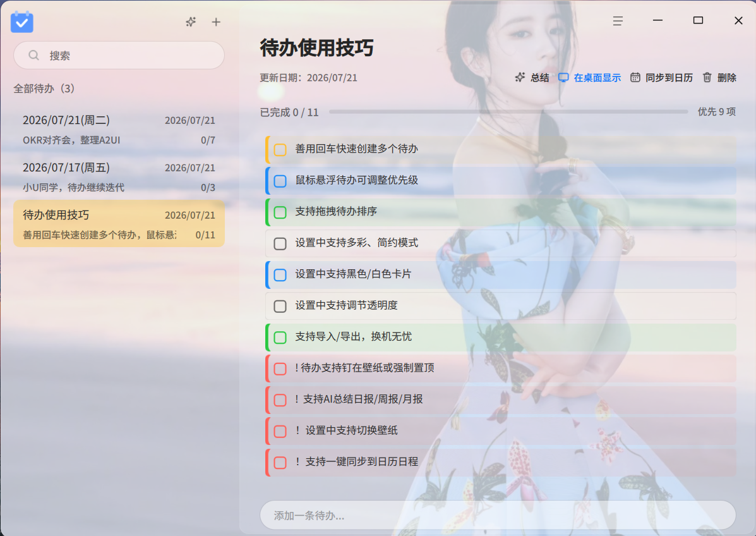Open the 2026/07/17(周五) todo list
The height and width of the screenshot is (536, 756).
(119, 176)
